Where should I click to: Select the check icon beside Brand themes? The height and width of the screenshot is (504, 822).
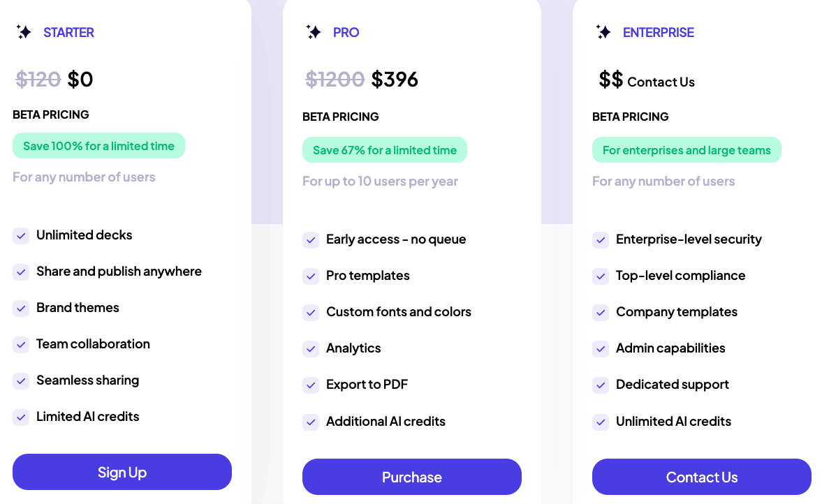(21, 308)
